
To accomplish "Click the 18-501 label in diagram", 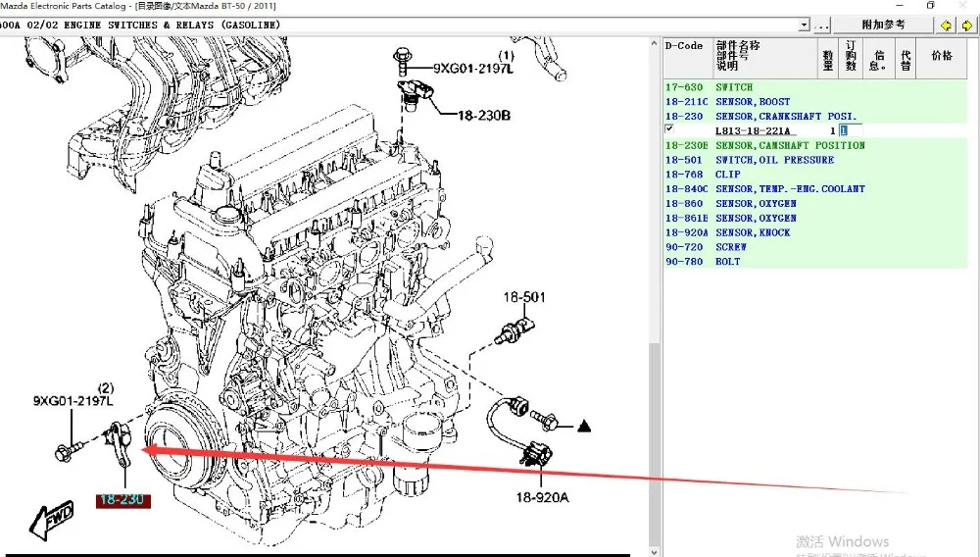I will (524, 297).
